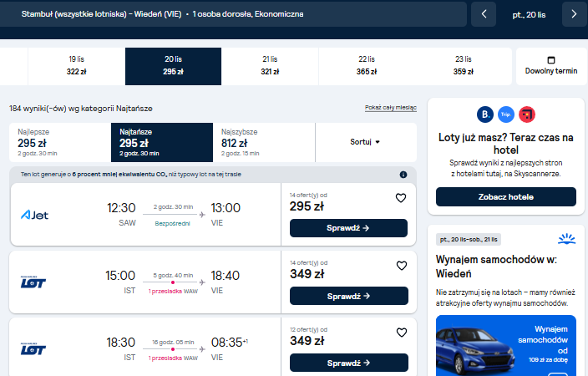Click the Zobacz hotele button
The width and height of the screenshot is (588, 376).
click(x=506, y=196)
